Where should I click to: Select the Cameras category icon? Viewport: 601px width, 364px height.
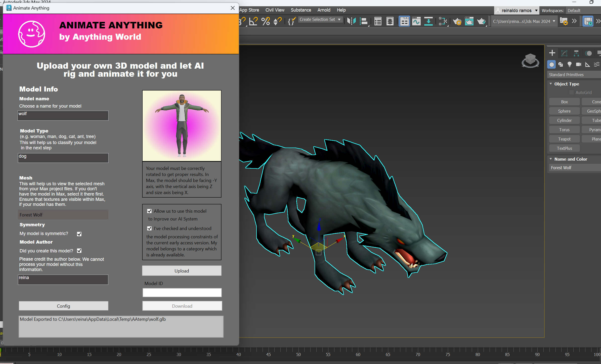pyautogui.click(x=578, y=65)
